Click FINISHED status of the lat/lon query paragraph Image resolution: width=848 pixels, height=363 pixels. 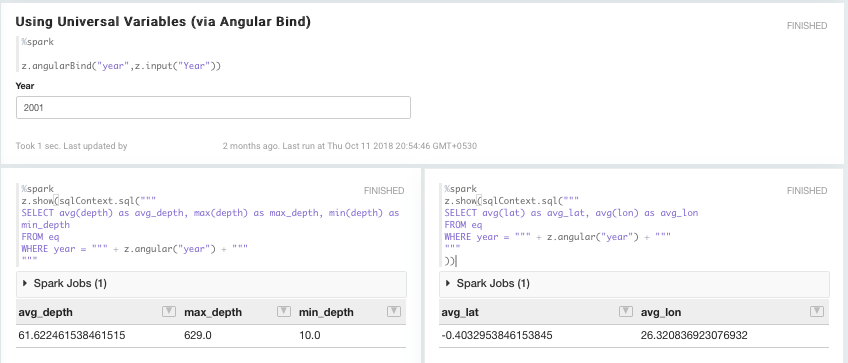click(x=807, y=190)
